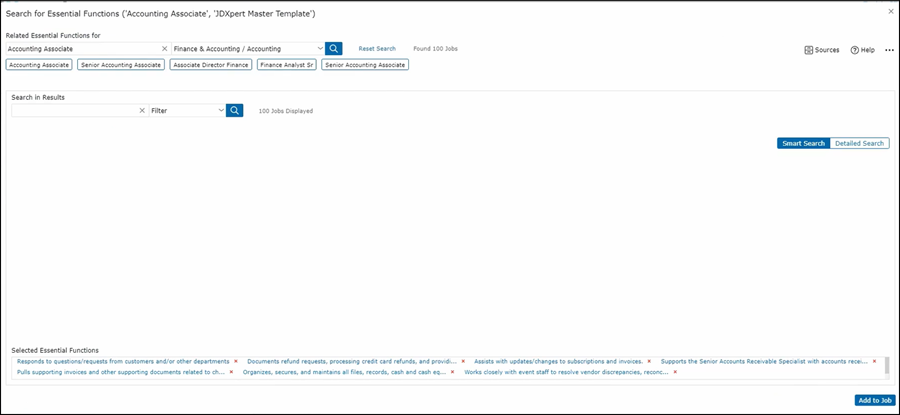Clear the Accounting Associate search field
Screen dimensions: 900x415
click(x=164, y=48)
